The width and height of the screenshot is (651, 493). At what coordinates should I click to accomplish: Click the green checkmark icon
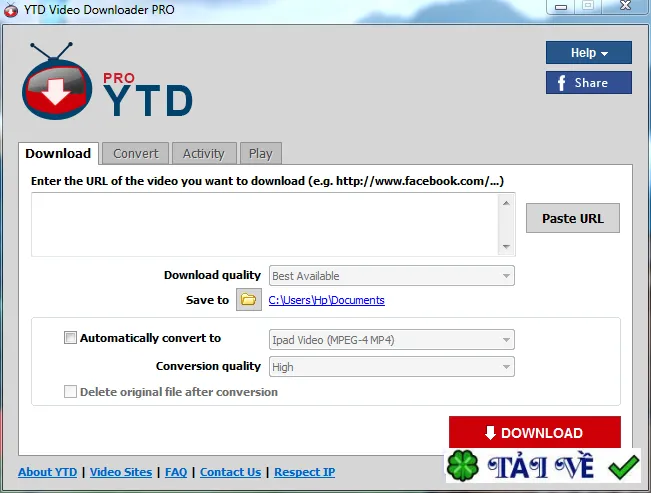624,467
